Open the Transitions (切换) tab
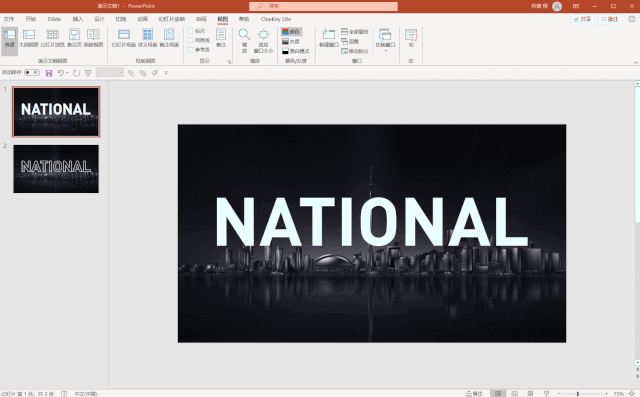 pyautogui.click(x=121, y=19)
